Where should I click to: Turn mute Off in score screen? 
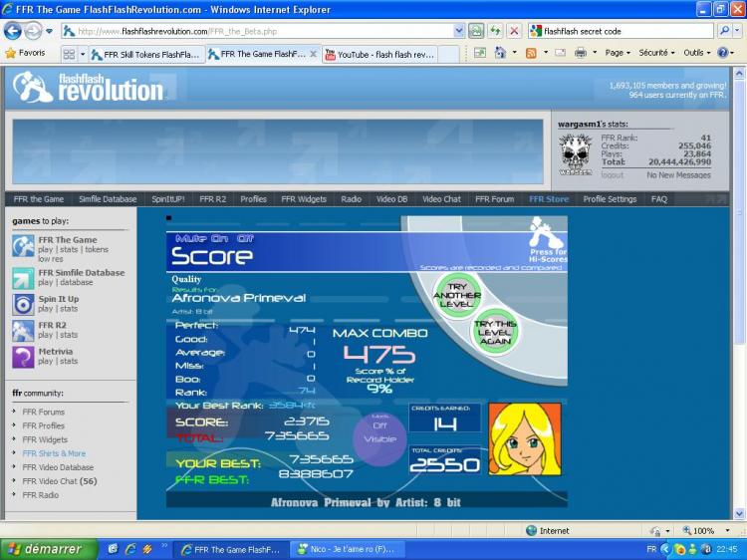point(245,239)
